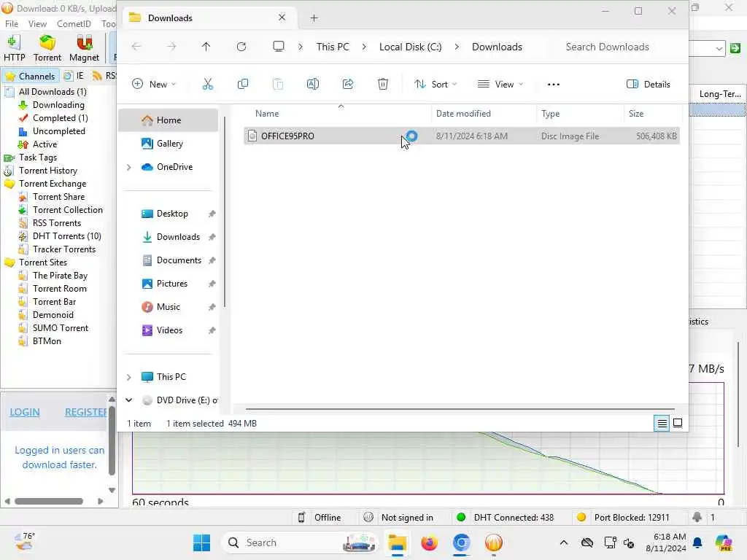
Task: Click the LOGIN link in BitComet
Action: point(25,413)
